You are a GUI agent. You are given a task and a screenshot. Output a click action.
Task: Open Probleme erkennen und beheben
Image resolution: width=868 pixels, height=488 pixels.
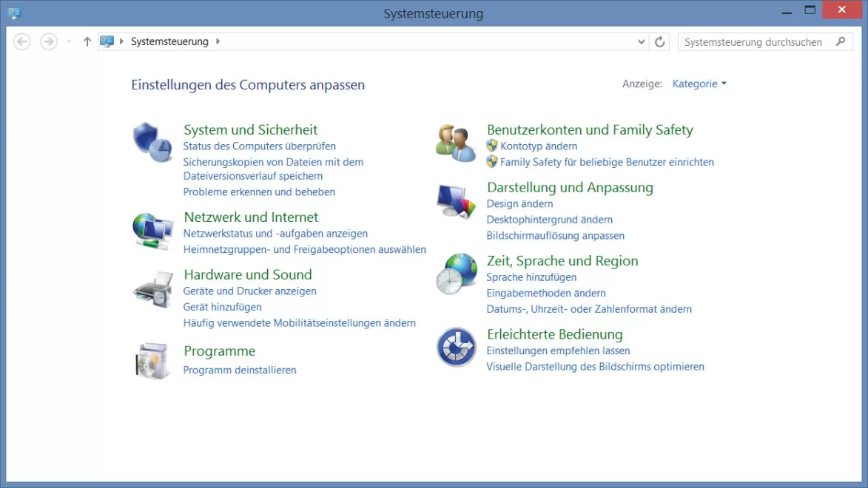click(x=259, y=192)
